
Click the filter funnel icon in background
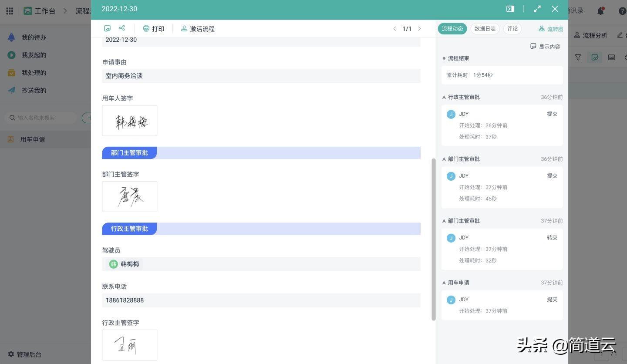(578, 57)
